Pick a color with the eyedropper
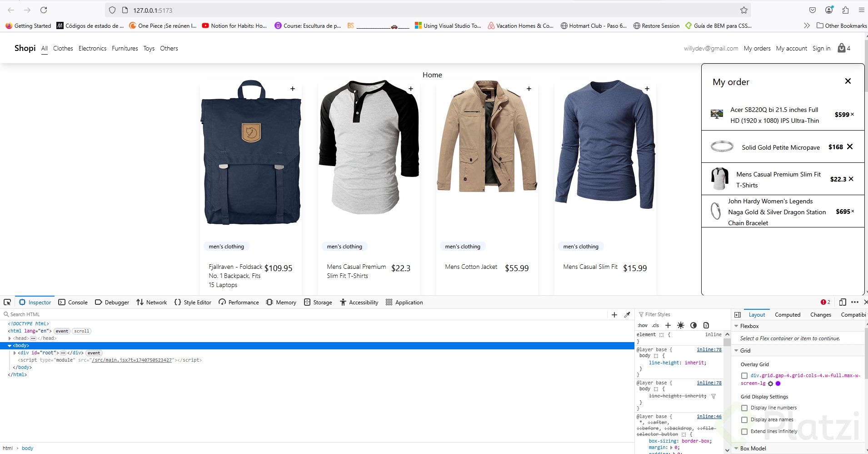Screen dimensions: 868x454 tap(627, 314)
